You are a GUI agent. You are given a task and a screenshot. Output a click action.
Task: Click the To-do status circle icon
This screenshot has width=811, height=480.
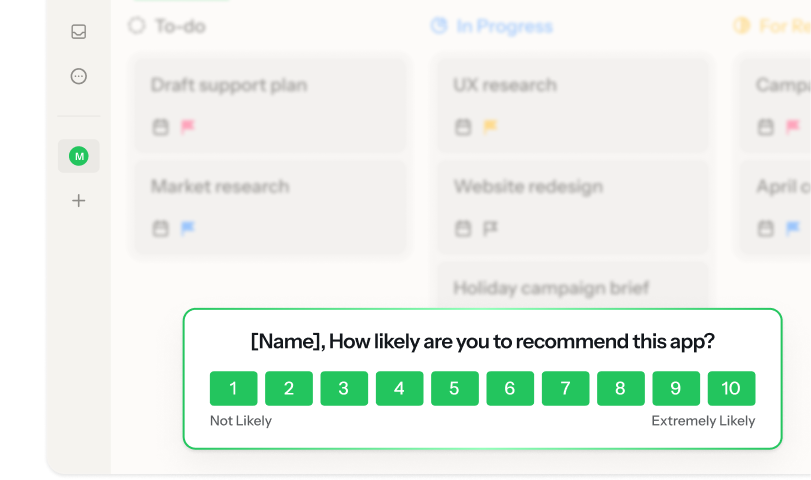click(137, 26)
